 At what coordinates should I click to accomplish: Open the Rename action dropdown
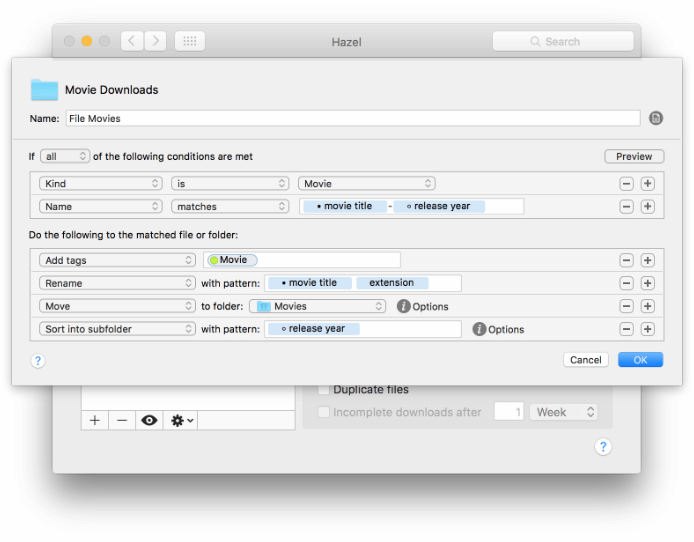click(117, 283)
